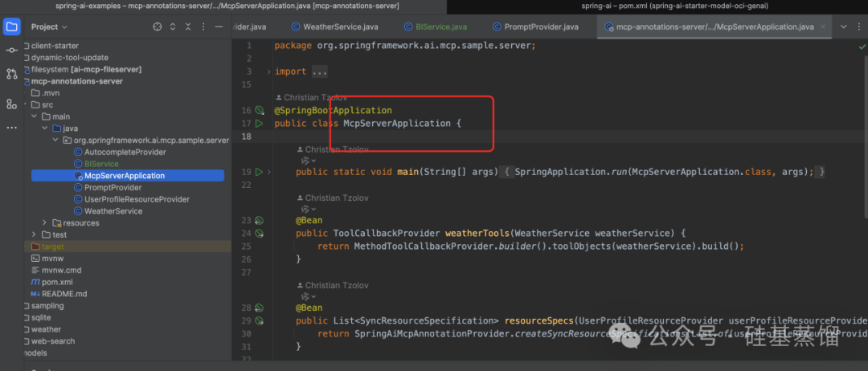
Task: Click Collapse All in Project panel
Action: (x=188, y=26)
